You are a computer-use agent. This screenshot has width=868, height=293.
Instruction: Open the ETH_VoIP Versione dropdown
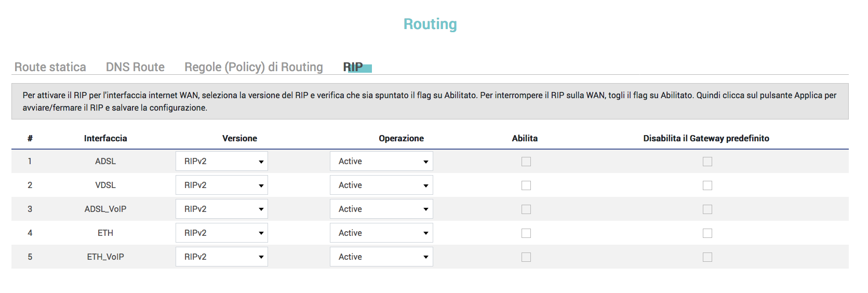point(222,257)
